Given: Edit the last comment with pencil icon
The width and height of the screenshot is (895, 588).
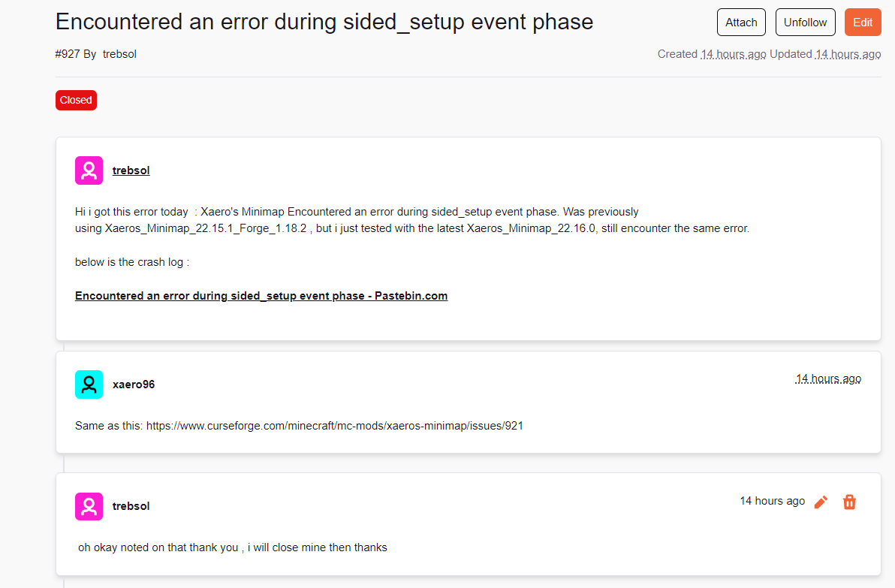Looking at the screenshot, I should (x=821, y=502).
